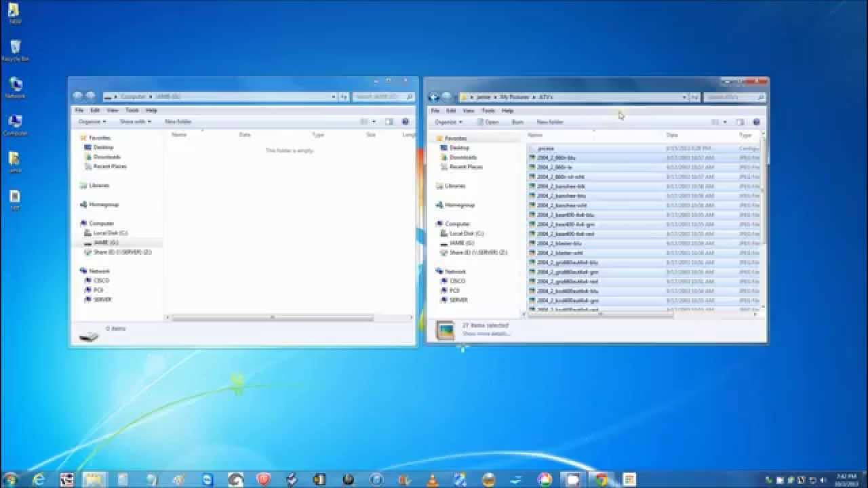
Task: Launch Internet Explorer from the taskbar
Action: (x=39, y=479)
